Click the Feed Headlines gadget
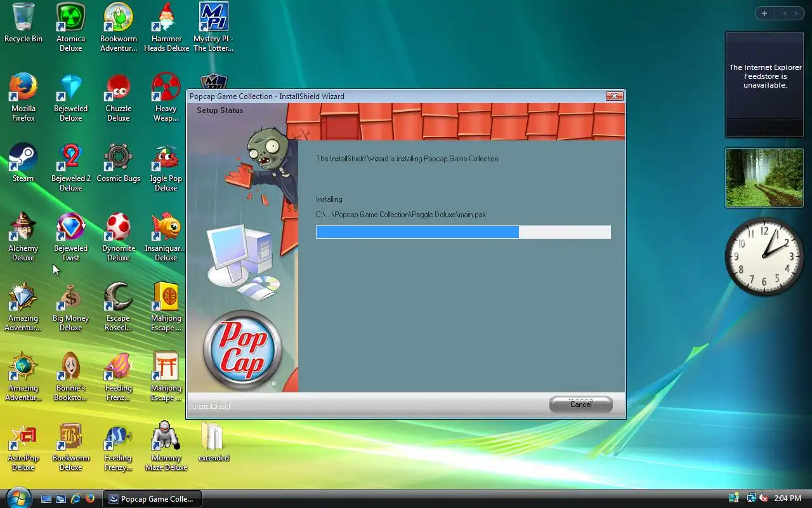Screen dimensions: 812x508 pyautogui.click(x=764, y=84)
